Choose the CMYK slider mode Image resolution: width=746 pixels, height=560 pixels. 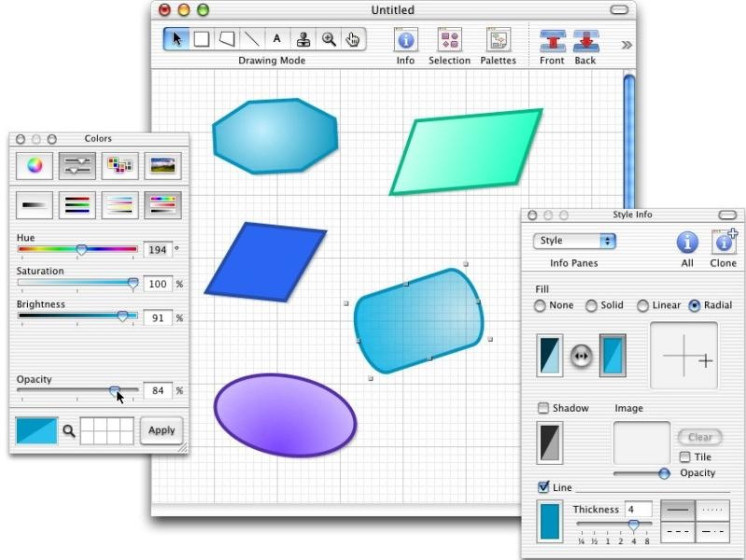click(x=120, y=205)
